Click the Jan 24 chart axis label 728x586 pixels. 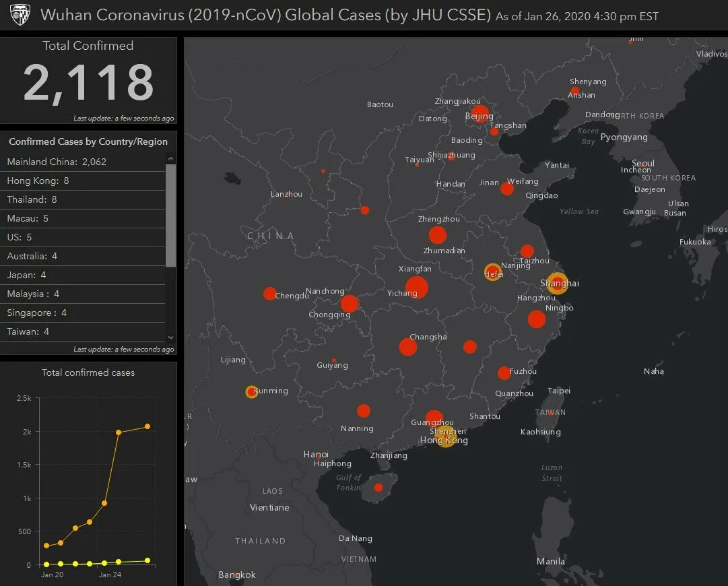110,575
